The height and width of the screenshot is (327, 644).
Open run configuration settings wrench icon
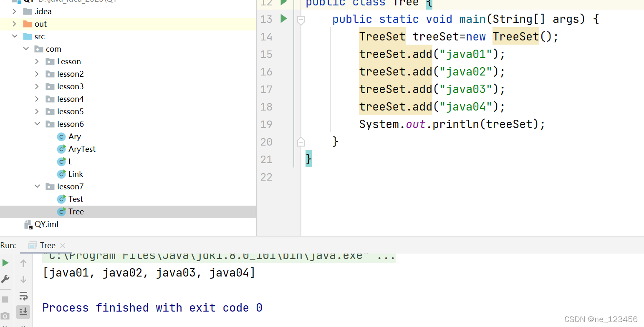[x=5, y=279]
